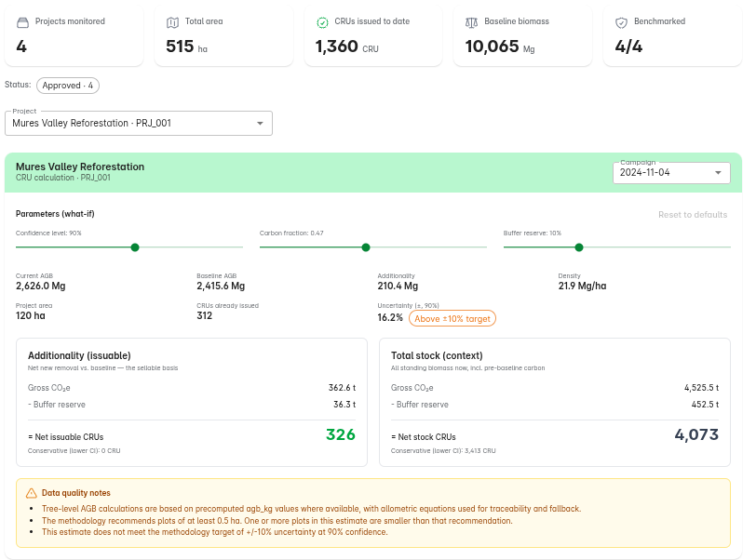The image size is (756, 560).
Task: Click the Baseline biomass scales icon
Action: tap(471, 22)
